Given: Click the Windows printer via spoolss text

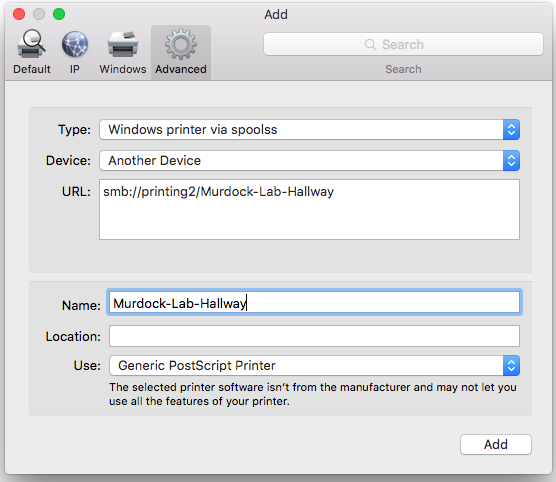Looking at the screenshot, I should point(193,129).
